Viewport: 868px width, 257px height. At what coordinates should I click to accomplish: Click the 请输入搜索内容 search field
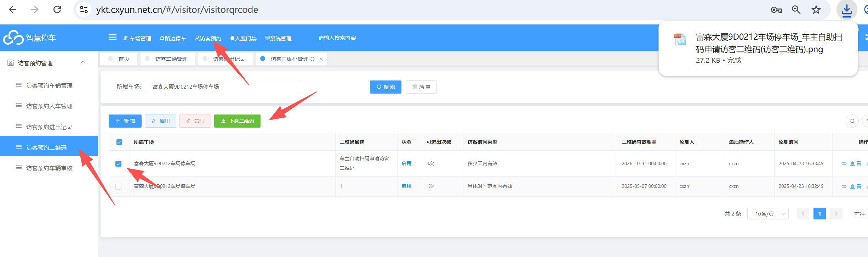pos(337,38)
